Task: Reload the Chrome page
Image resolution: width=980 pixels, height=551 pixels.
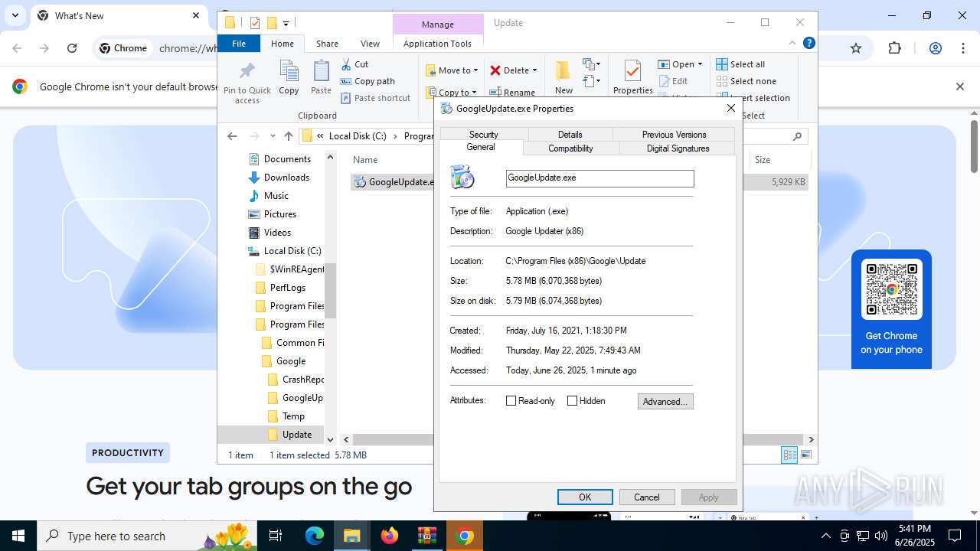Action: tap(72, 48)
